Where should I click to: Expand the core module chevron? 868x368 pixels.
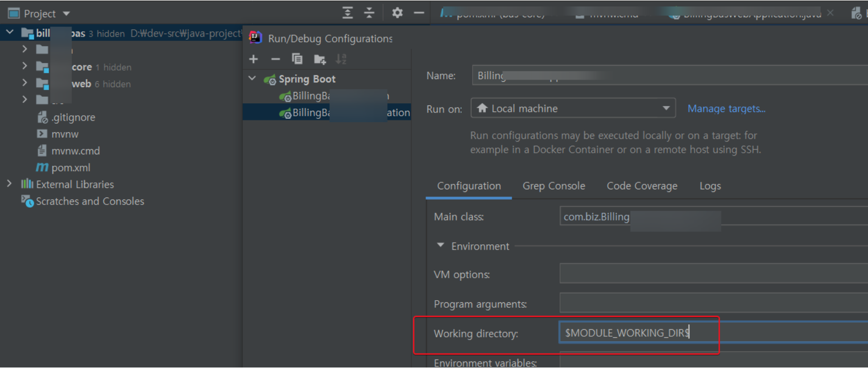pos(25,66)
